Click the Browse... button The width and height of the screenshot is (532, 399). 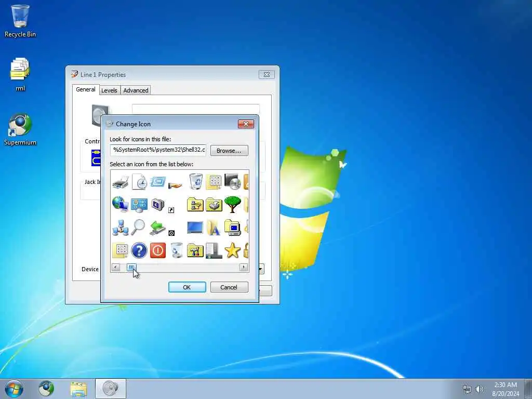pos(229,150)
